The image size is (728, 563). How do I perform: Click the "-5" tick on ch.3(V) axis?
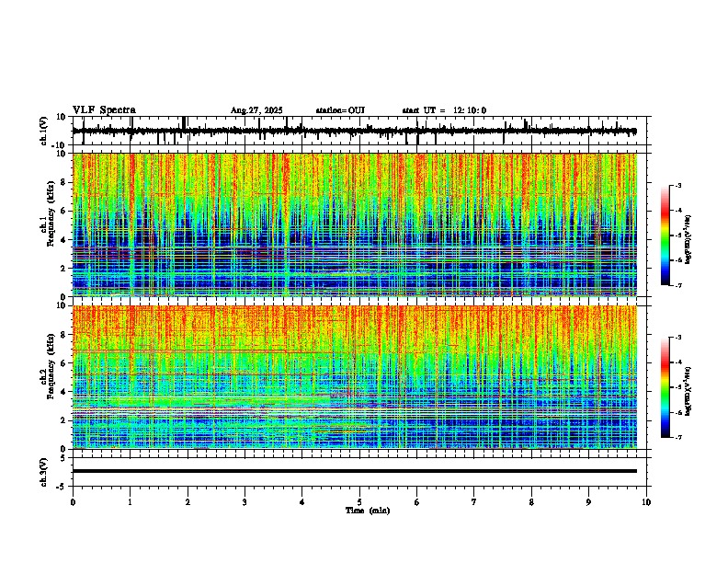point(62,486)
